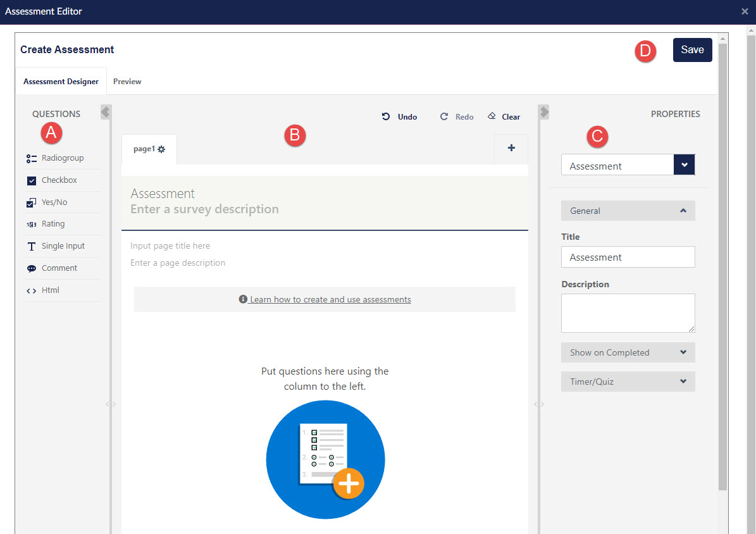
Task: Add a Rating question
Action: 53,224
